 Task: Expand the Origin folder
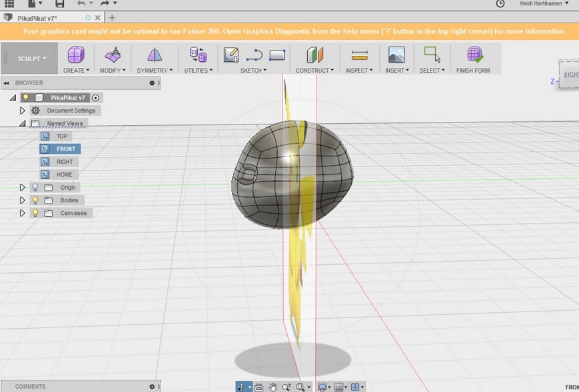click(x=22, y=187)
